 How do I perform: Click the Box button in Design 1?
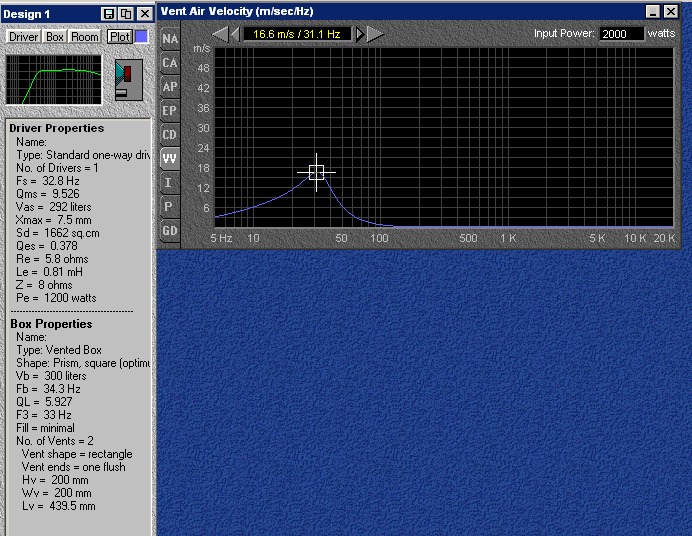[x=55, y=37]
